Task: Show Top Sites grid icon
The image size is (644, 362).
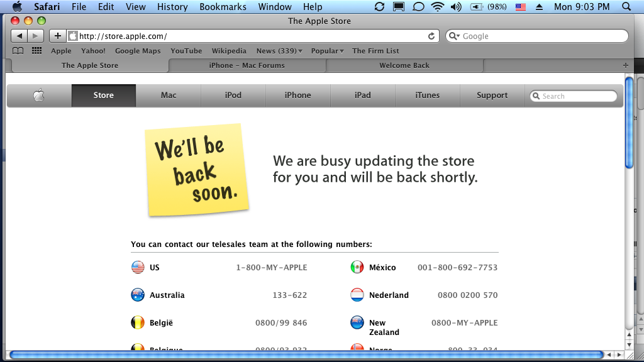Action: click(x=36, y=51)
